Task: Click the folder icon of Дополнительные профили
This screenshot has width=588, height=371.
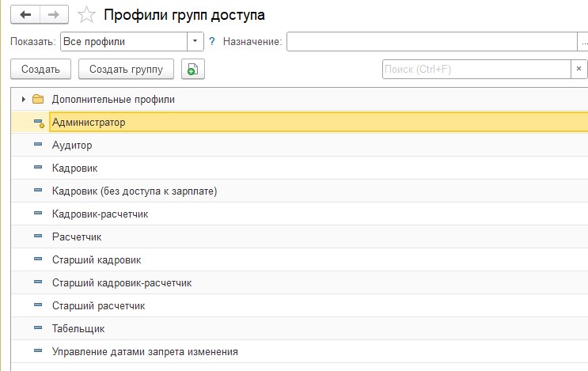Action: tap(38, 100)
